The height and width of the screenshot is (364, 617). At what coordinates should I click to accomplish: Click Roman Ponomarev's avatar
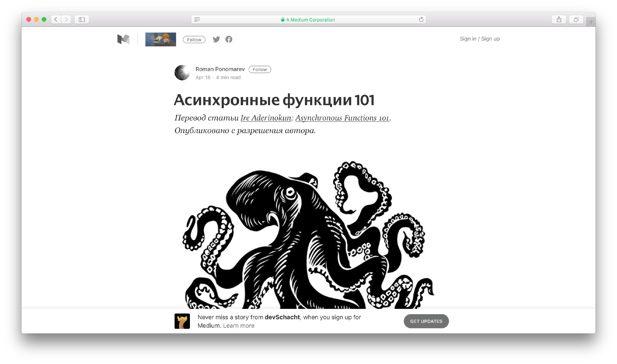click(x=182, y=73)
